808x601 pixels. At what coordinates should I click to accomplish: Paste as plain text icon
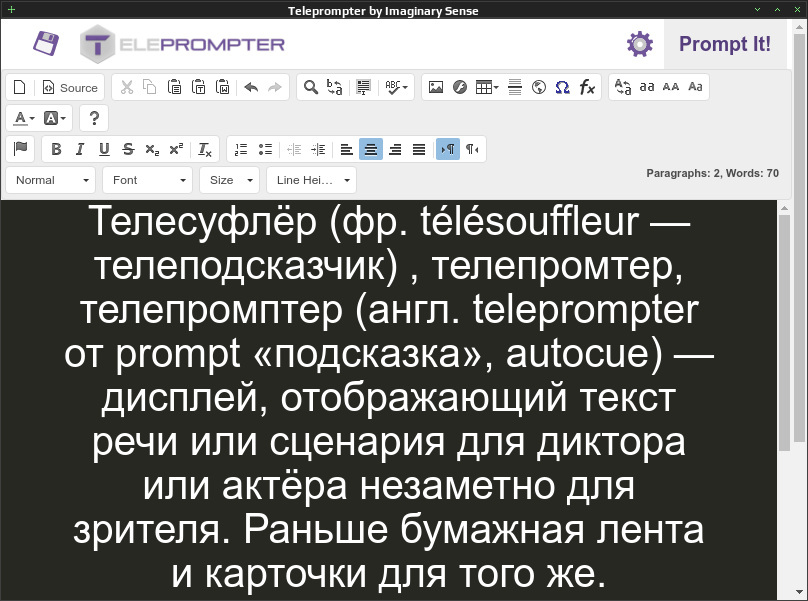pyautogui.click(x=198, y=87)
